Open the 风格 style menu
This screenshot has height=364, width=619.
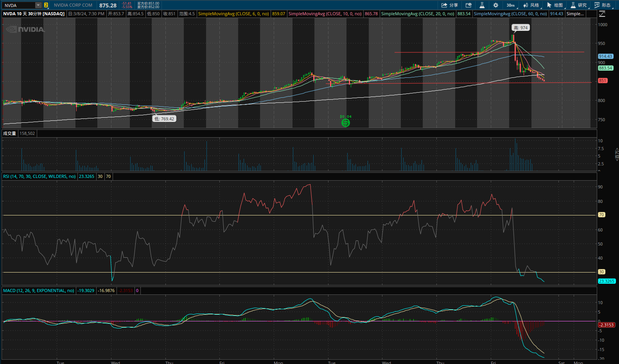531,5
